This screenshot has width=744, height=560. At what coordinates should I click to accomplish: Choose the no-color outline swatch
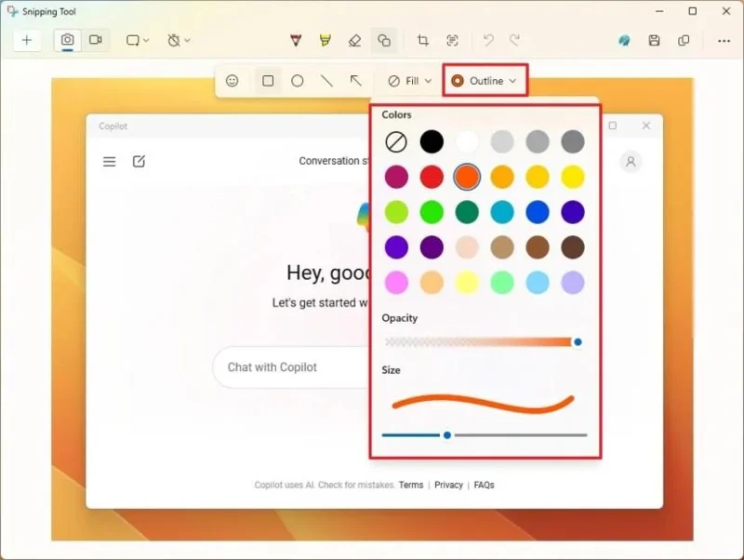click(396, 142)
